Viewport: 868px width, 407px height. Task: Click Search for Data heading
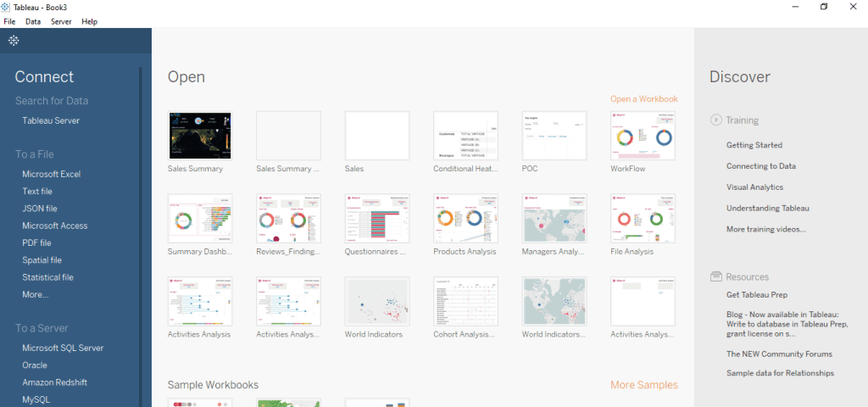pos(52,101)
